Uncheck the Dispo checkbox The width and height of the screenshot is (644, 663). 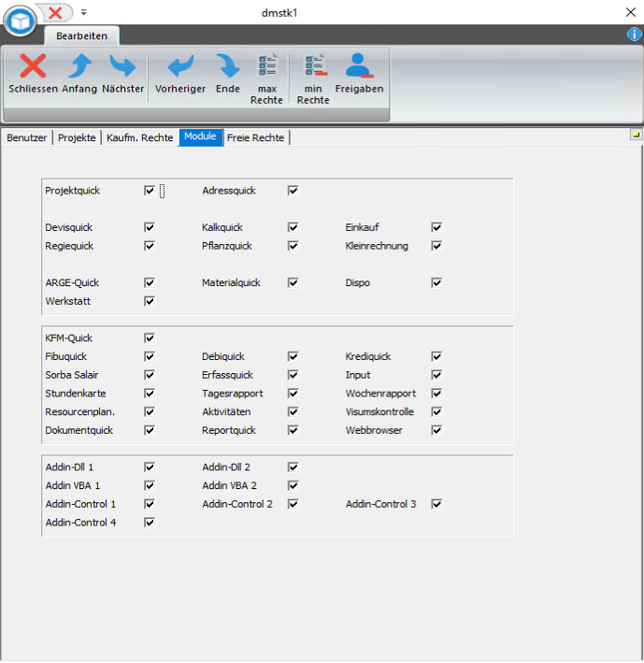point(436,282)
